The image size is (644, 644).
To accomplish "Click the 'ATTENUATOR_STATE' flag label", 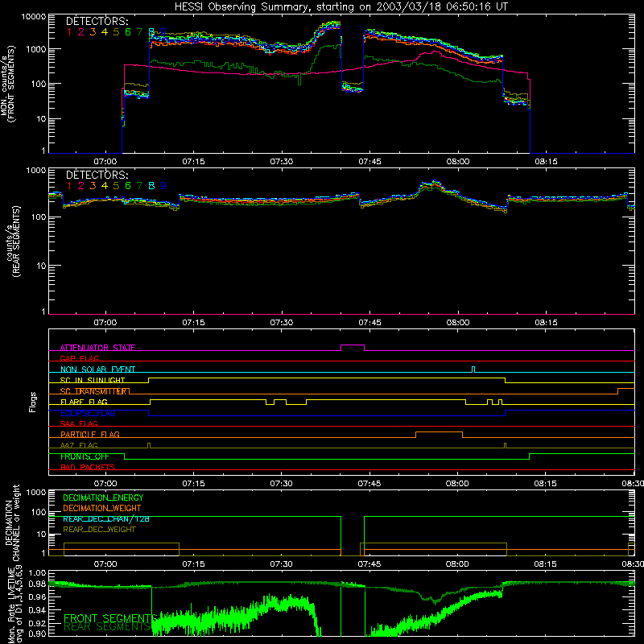I will point(97,348).
